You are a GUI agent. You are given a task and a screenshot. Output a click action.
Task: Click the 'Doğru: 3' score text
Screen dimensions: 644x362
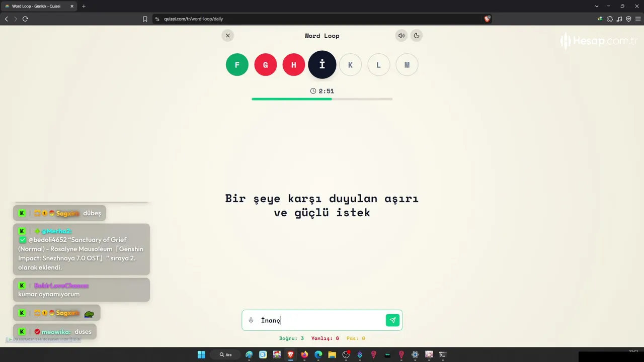(291, 338)
